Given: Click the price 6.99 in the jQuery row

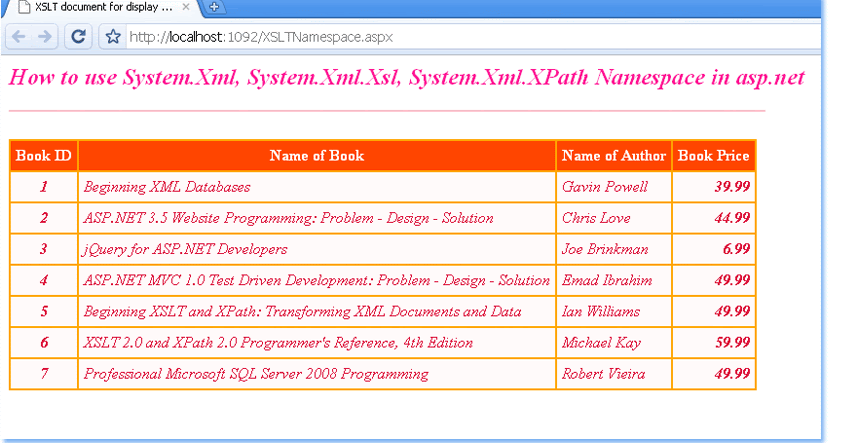Looking at the screenshot, I should click(736, 249).
